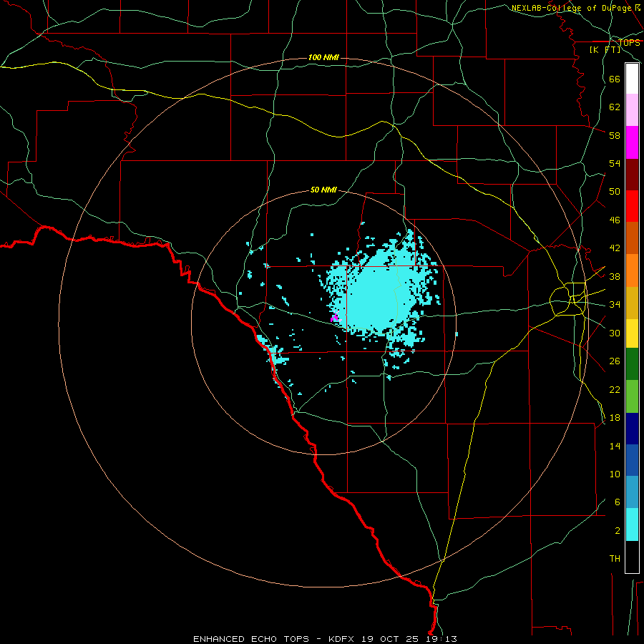Click the medium blue legend swatch
The width and height of the screenshot is (644, 644).
click(632, 460)
